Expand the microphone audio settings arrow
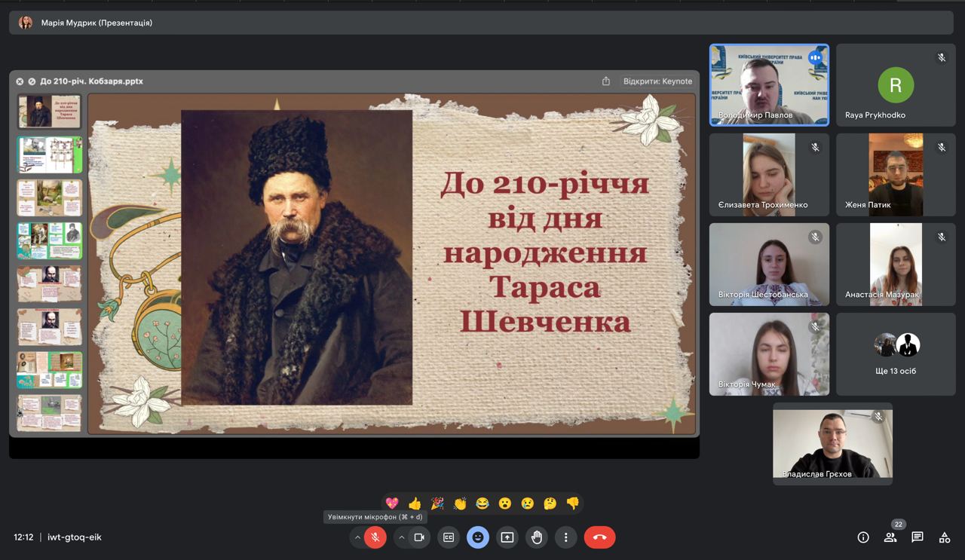The width and height of the screenshot is (965, 560). 357,537
